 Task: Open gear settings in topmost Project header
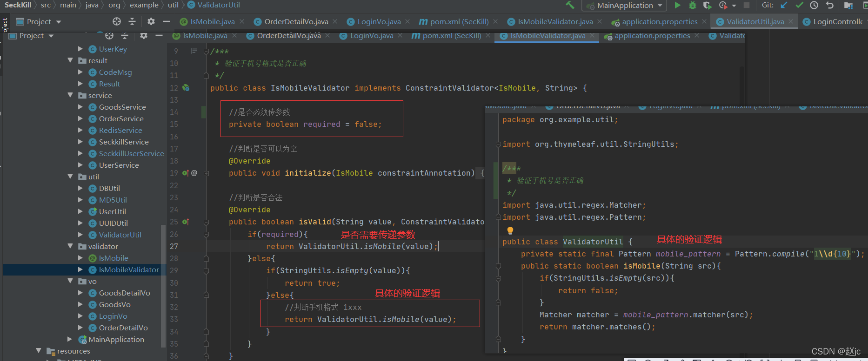pyautogui.click(x=151, y=21)
